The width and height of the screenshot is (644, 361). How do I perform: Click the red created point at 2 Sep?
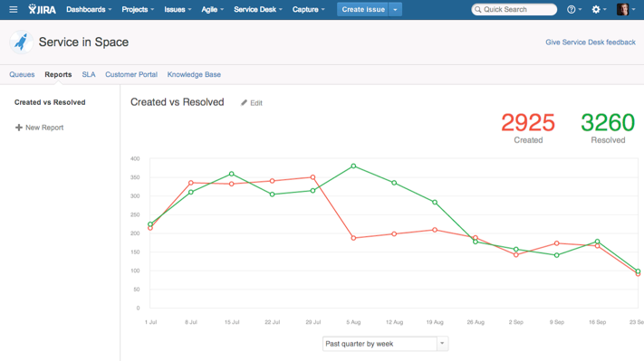click(x=516, y=255)
